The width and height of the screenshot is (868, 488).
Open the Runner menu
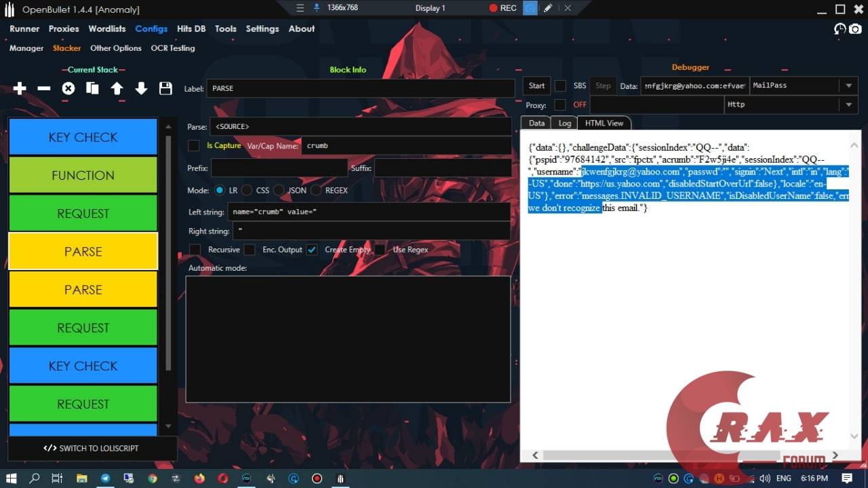pos(24,29)
